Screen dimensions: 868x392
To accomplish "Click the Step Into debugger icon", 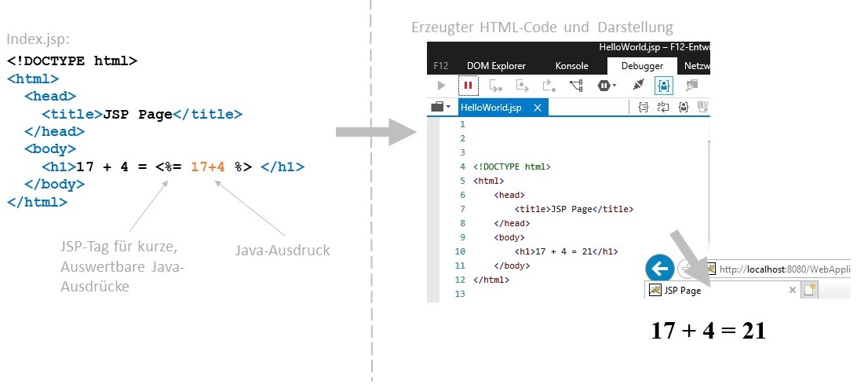I will click(x=495, y=86).
